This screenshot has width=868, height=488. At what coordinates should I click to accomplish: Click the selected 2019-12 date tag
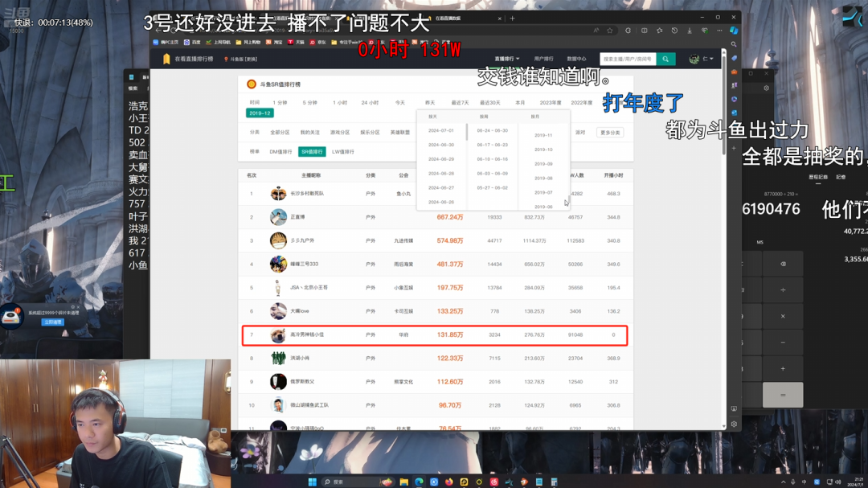coord(260,113)
